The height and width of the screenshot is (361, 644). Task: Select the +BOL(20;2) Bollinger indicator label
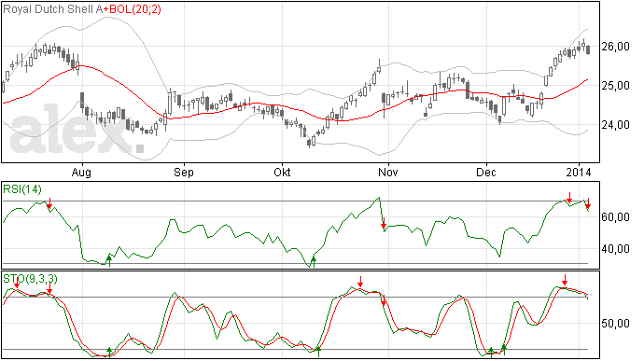pyautogui.click(x=132, y=9)
